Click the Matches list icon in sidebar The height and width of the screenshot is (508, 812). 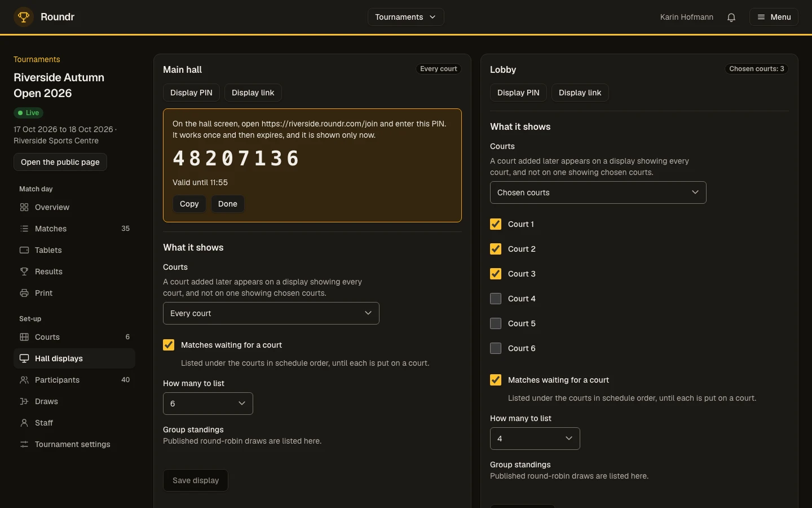(x=24, y=229)
